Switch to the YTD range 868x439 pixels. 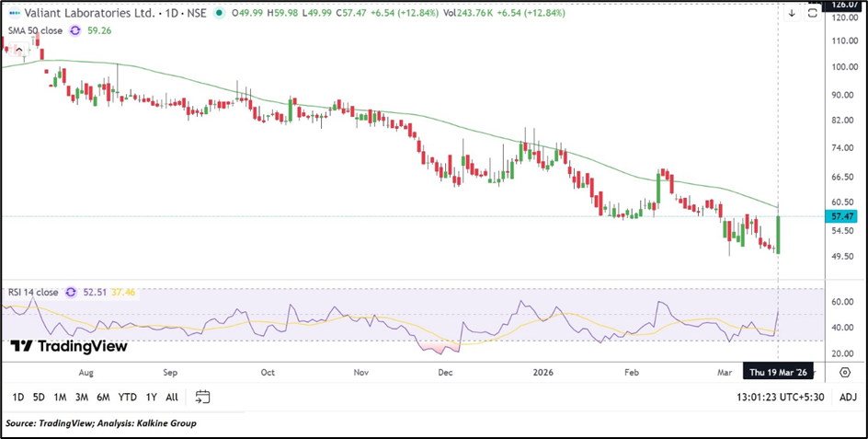[x=128, y=397]
